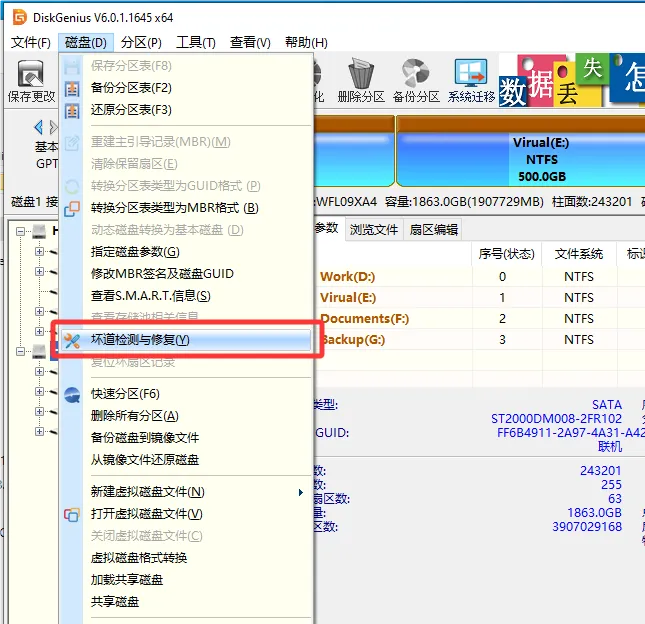Click the SATA interface type value
645x624 pixels.
tap(607, 405)
